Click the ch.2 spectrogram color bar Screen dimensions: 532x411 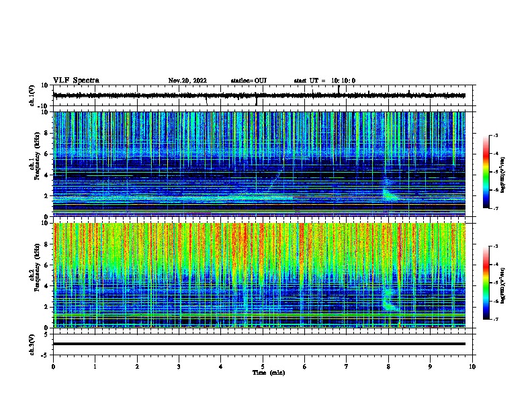(x=486, y=283)
